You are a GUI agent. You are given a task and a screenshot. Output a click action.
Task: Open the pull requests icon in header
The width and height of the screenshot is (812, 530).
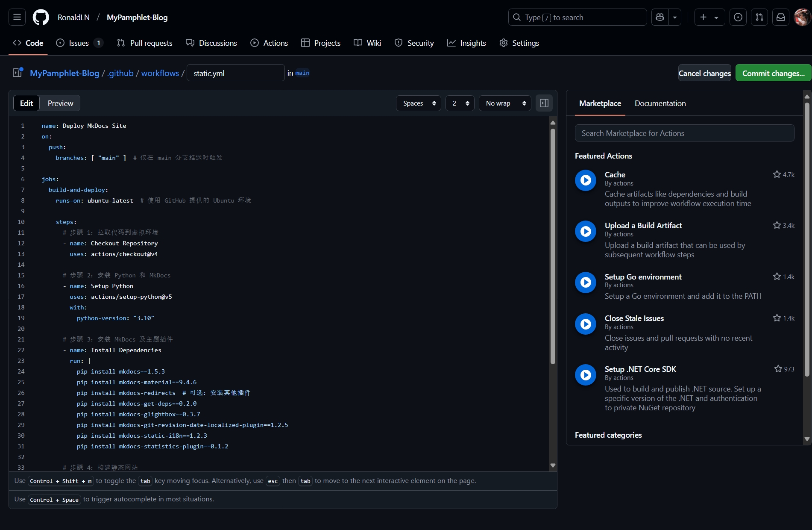pos(759,17)
